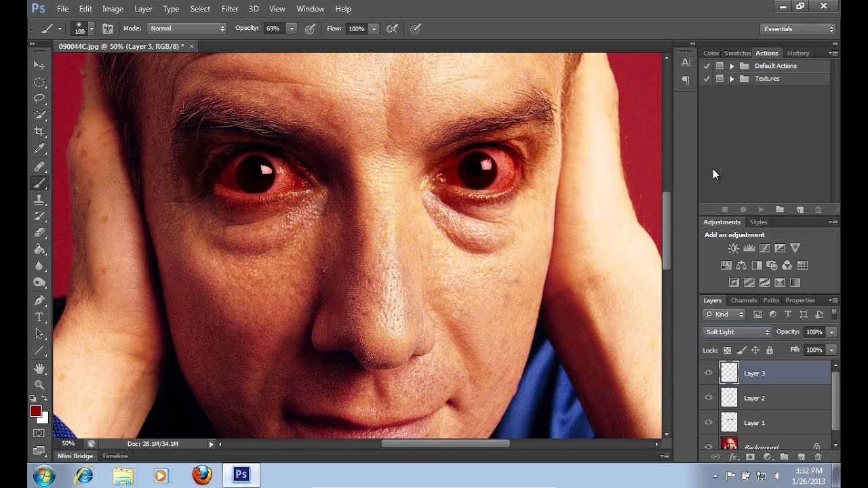Select the History Brush tool

(39, 216)
